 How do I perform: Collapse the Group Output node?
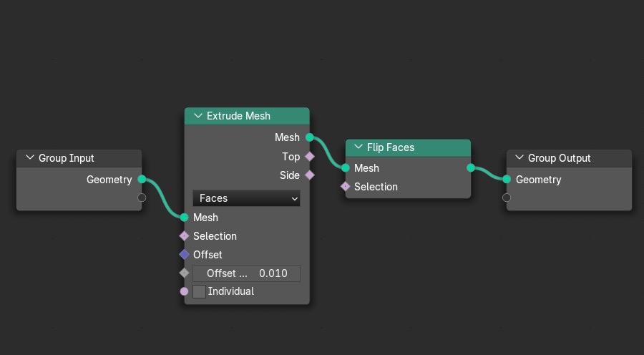pos(519,157)
